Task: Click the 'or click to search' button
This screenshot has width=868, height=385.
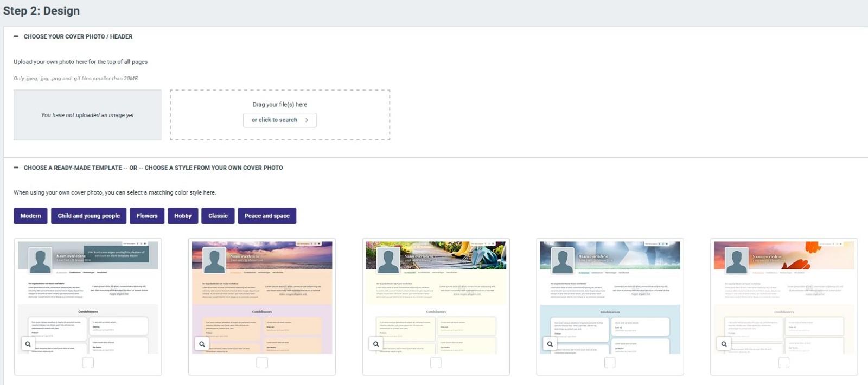Action: click(280, 120)
